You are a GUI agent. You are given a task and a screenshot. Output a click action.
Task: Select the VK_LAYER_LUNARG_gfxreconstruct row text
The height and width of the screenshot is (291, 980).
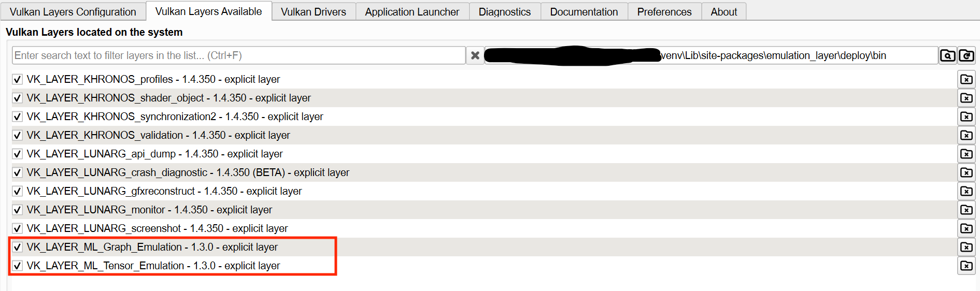[164, 191]
